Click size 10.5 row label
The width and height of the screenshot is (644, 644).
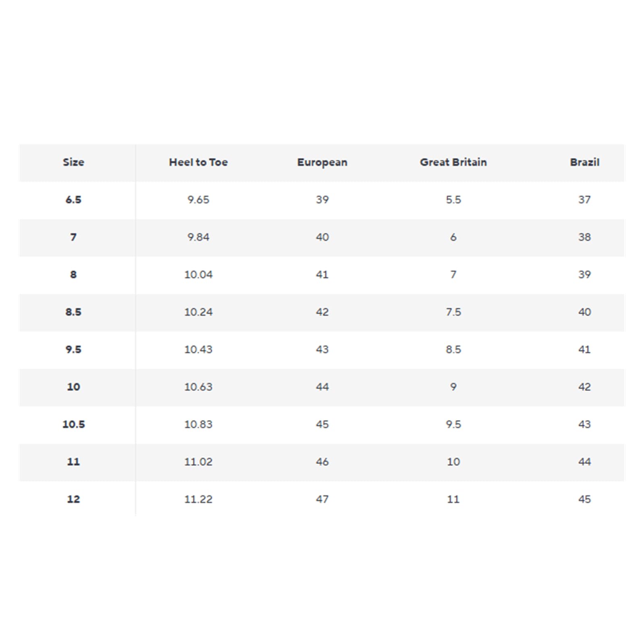(74, 424)
